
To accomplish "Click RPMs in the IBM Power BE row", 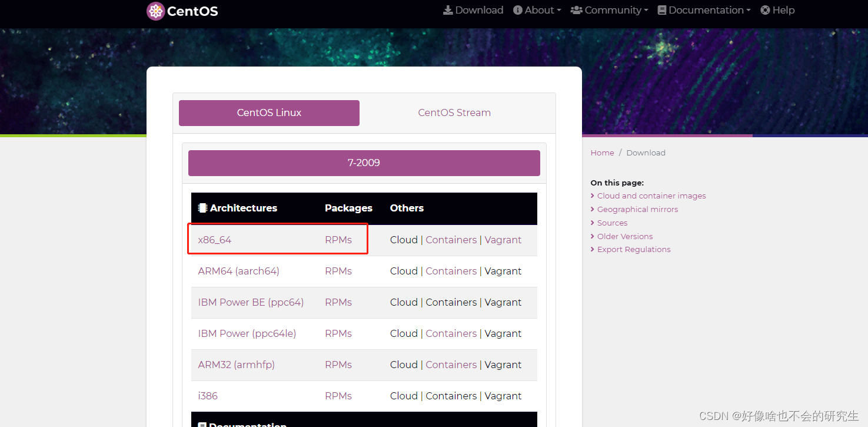I will coord(338,302).
